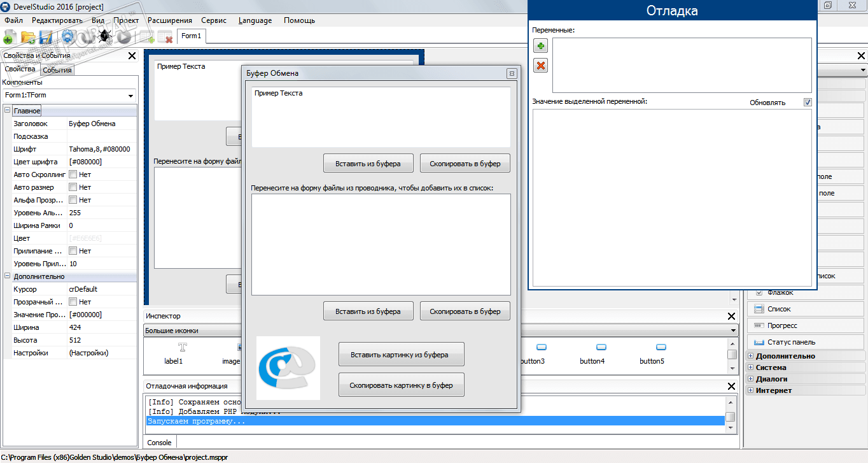
Task: Add a new form with the toolbar icon
Action: click(x=149, y=37)
